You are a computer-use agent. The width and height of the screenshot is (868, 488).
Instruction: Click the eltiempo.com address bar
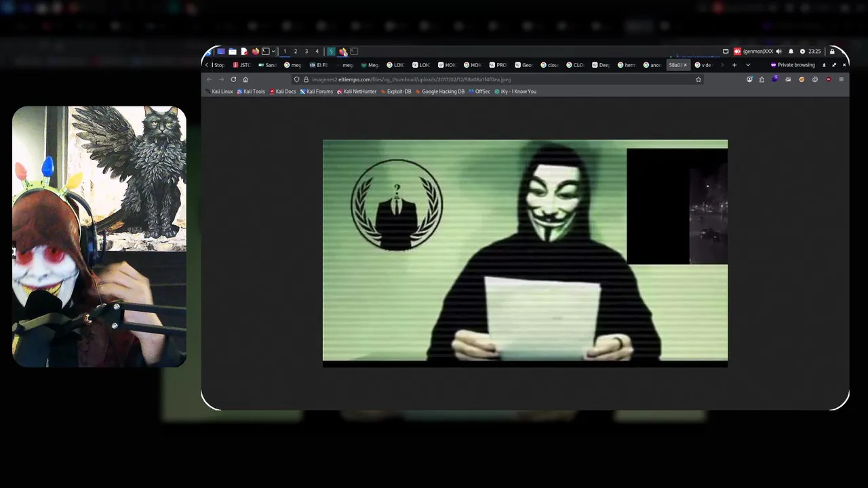coord(498,79)
